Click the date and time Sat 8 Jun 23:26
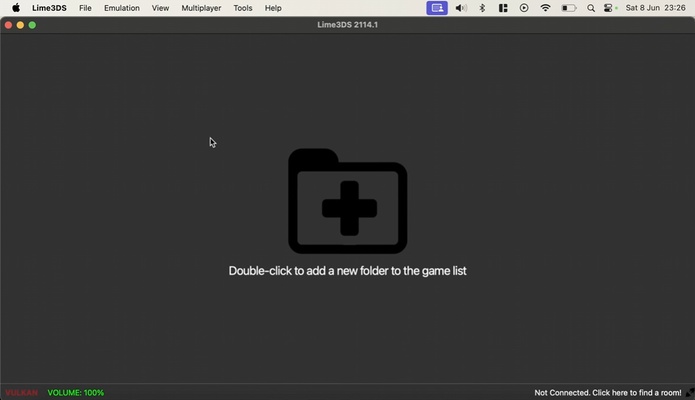The image size is (695, 400). coord(655,8)
